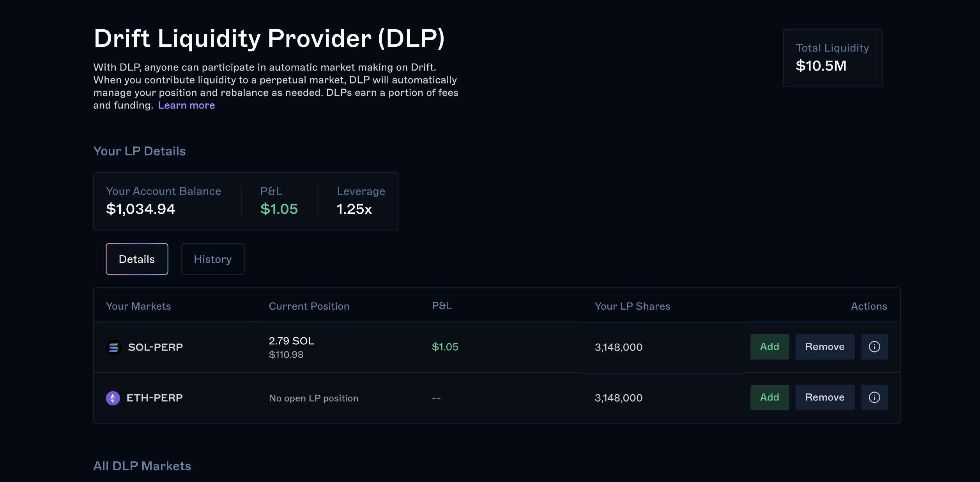Click the Your Markets column header
The width and height of the screenshot is (980, 482).
[x=138, y=306]
